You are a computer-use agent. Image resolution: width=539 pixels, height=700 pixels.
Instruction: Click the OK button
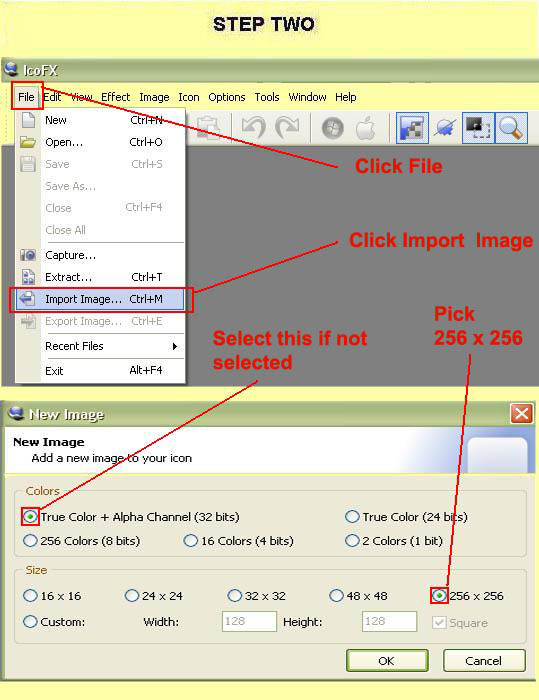tap(387, 660)
